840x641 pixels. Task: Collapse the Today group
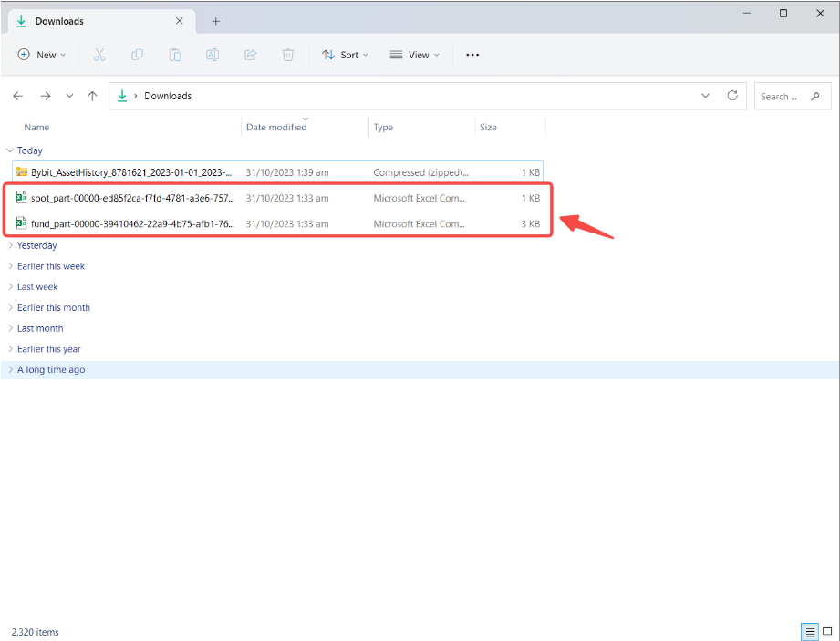(x=8, y=150)
